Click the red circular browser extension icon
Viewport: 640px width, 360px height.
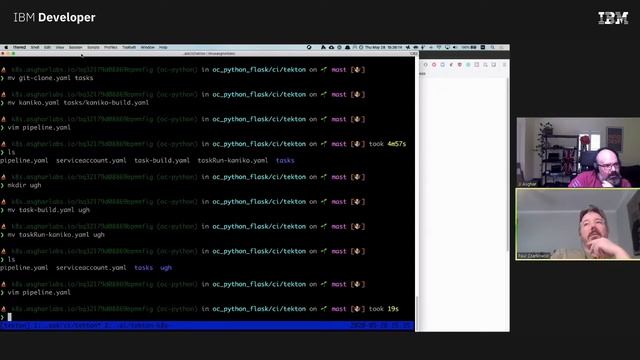(x=434, y=64)
